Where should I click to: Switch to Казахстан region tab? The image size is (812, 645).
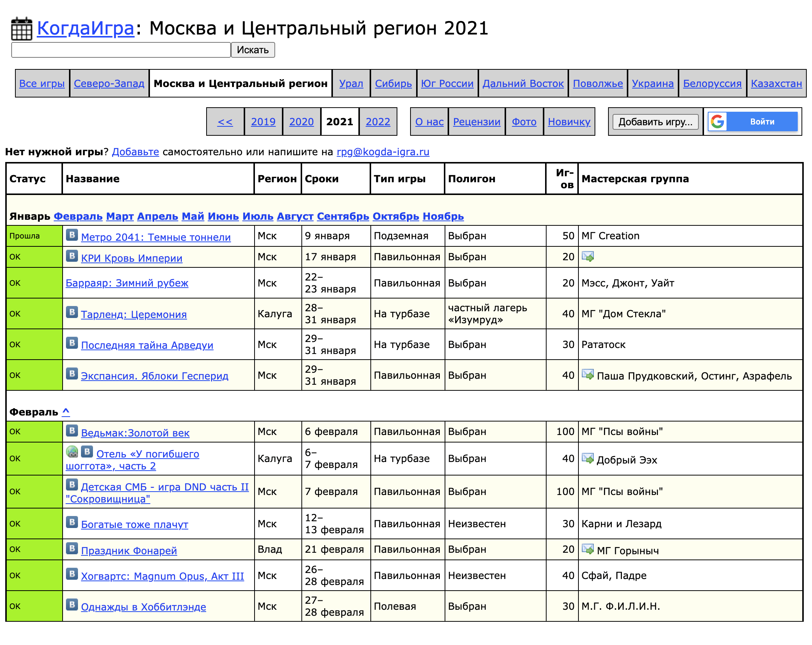click(x=777, y=84)
